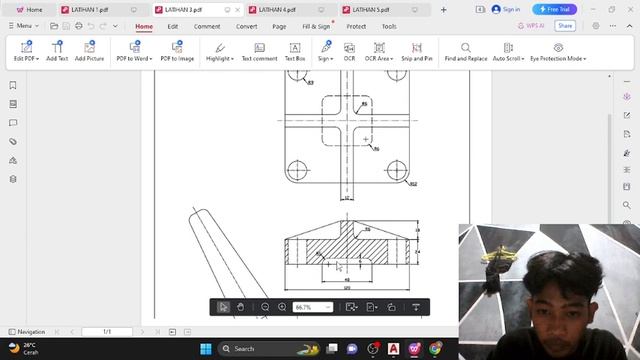Expand Highlight color options arrow
The width and height of the screenshot is (640, 360).
tap(232, 59)
